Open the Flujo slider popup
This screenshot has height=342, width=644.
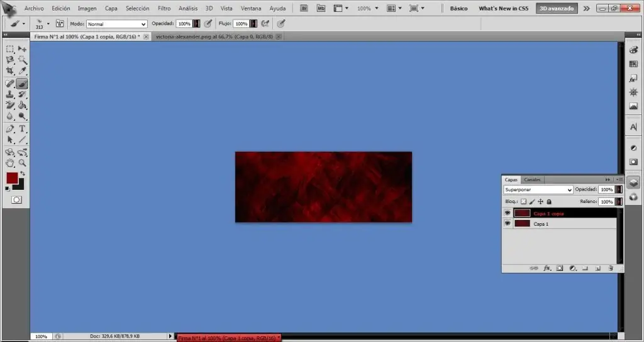253,24
